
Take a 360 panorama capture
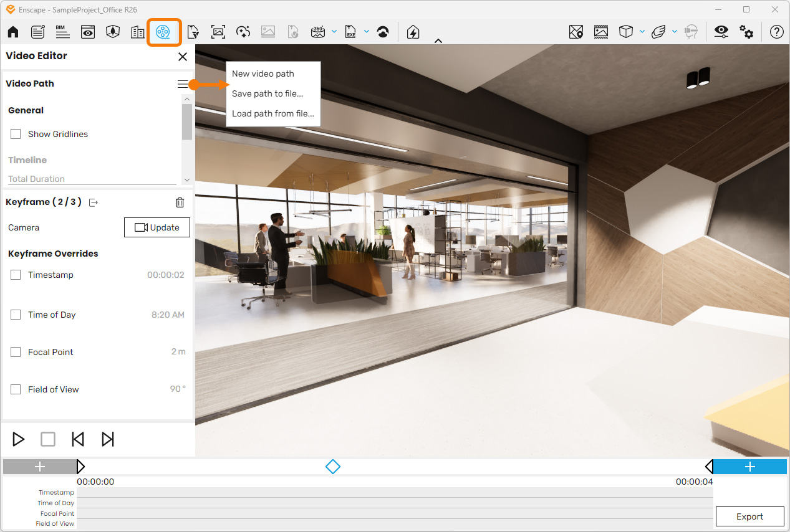[x=319, y=31]
